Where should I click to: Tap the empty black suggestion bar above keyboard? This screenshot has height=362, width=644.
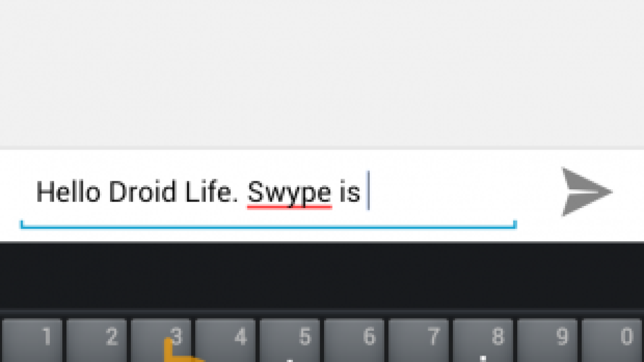point(322,276)
